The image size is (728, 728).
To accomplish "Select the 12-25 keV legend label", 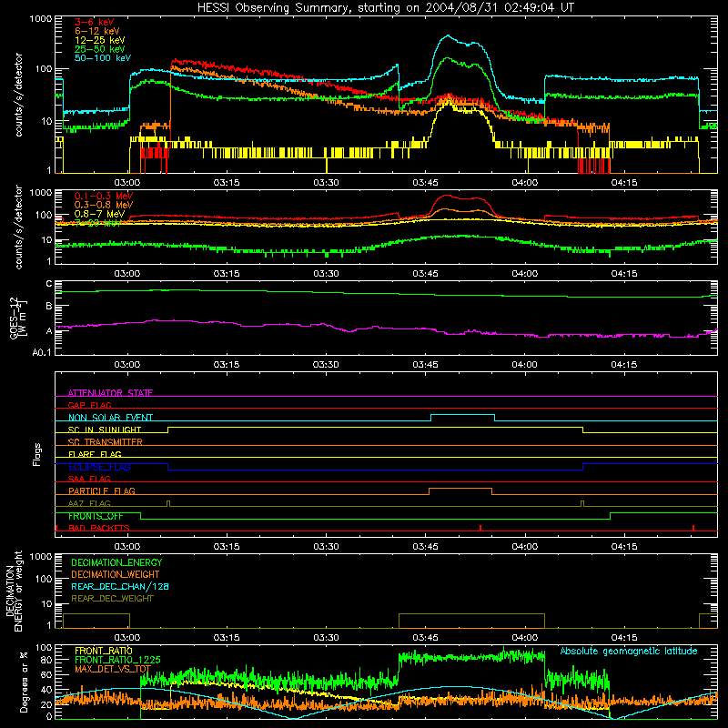I will 100,40.
